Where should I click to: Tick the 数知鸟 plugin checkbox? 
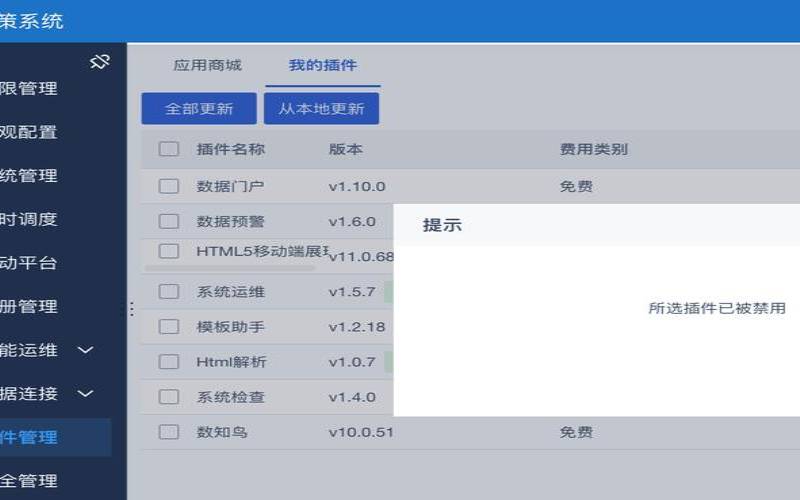point(169,432)
